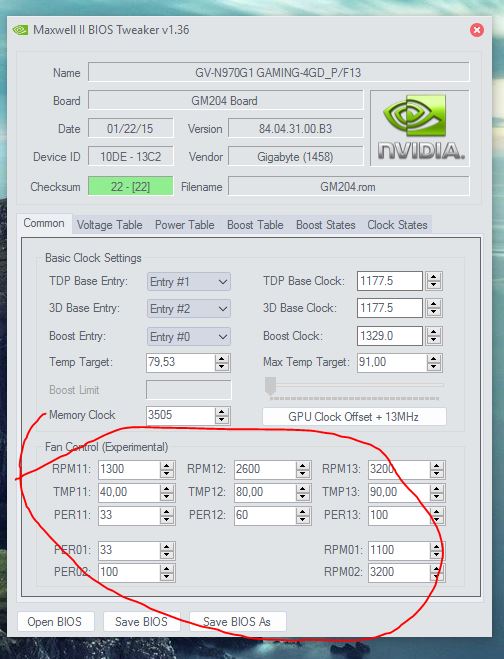Increase RPM13 with spinner up arrow
504x659 pixels.
437,465
